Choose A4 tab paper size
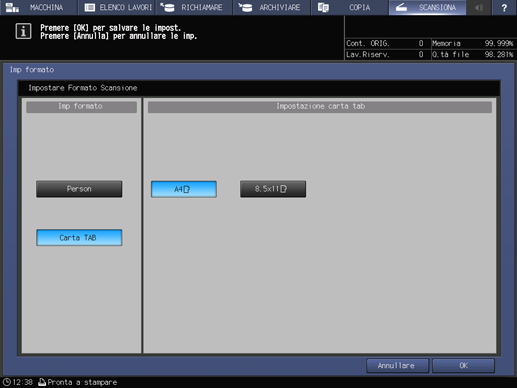The width and height of the screenshot is (517, 388). pyautogui.click(x=184, y=189)
